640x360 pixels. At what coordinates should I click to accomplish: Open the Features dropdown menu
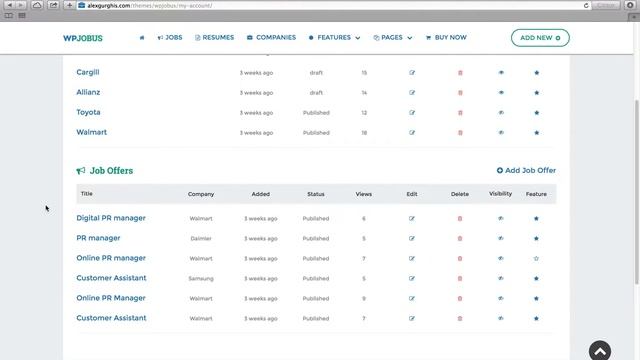334,38
